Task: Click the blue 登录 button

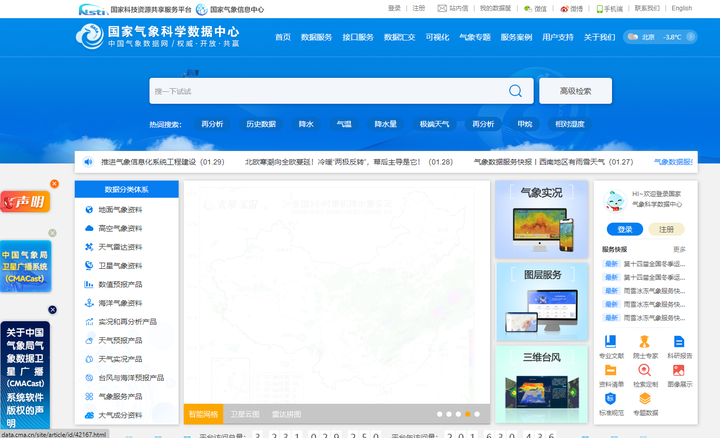Action: (x=624, y=229)
